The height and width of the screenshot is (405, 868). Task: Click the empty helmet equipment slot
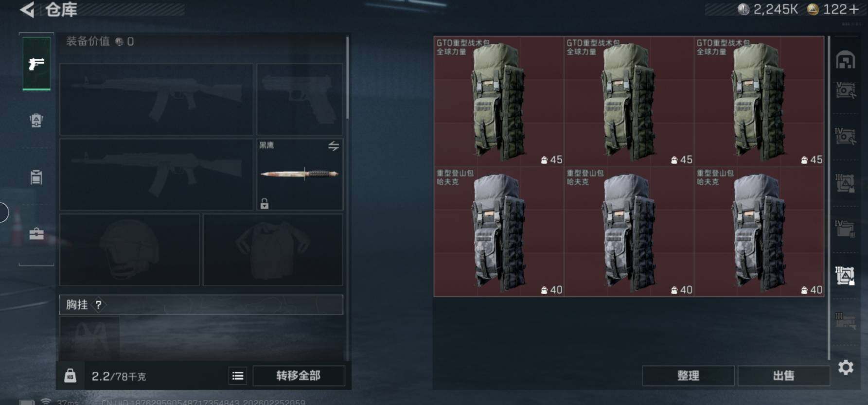click(129, 249)
